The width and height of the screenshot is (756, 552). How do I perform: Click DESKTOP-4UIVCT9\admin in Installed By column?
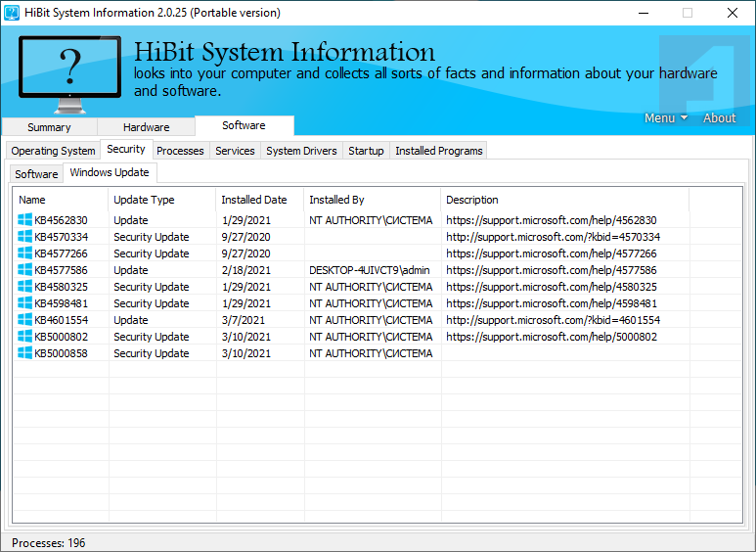pyautogui.click(x=370, y=270)
